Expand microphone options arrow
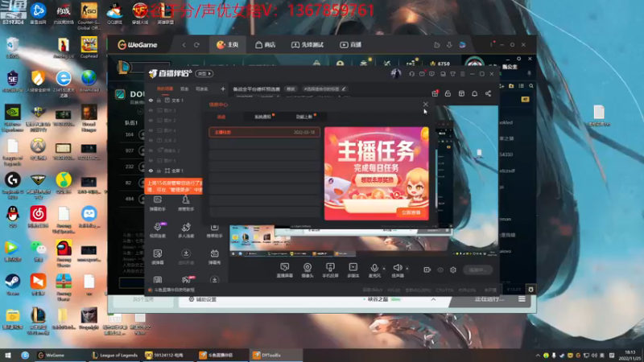 click(384, 269)
